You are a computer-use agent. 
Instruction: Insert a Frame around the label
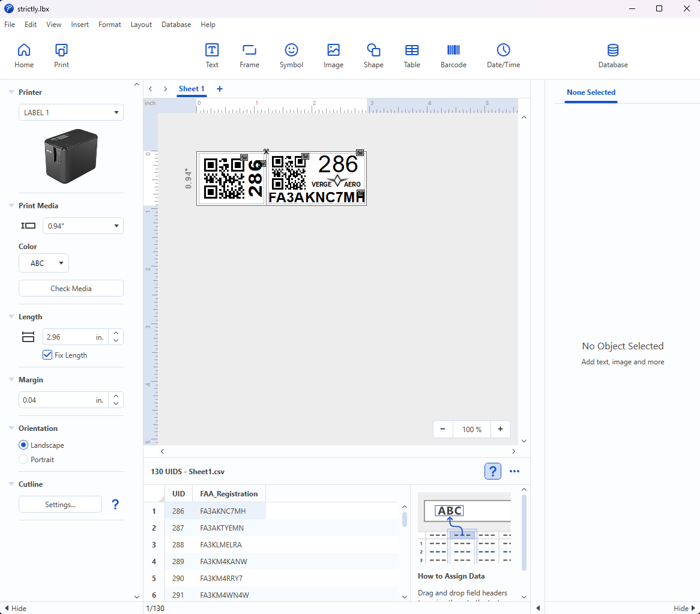click(x=249, y=56)
